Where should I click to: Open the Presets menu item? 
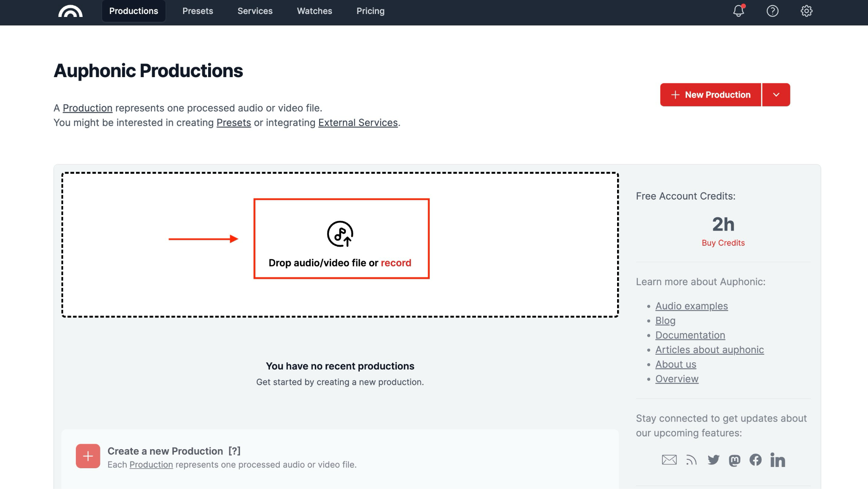(x=198, y=11)
